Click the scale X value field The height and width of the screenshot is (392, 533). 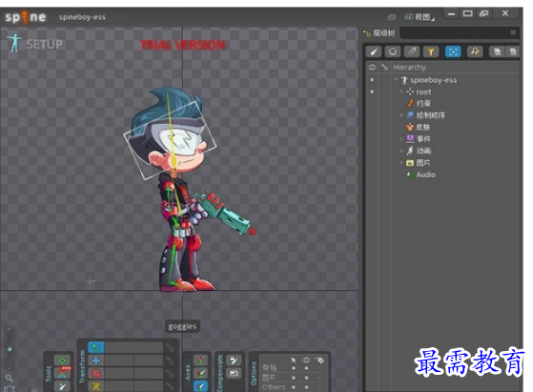point(119,373)
